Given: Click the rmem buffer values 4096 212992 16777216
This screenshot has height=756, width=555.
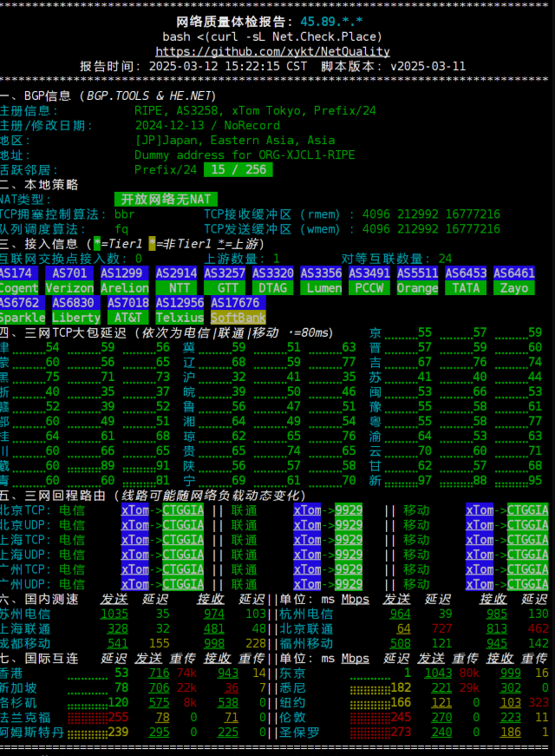Looking at the screenshot, I should (431, 214).
